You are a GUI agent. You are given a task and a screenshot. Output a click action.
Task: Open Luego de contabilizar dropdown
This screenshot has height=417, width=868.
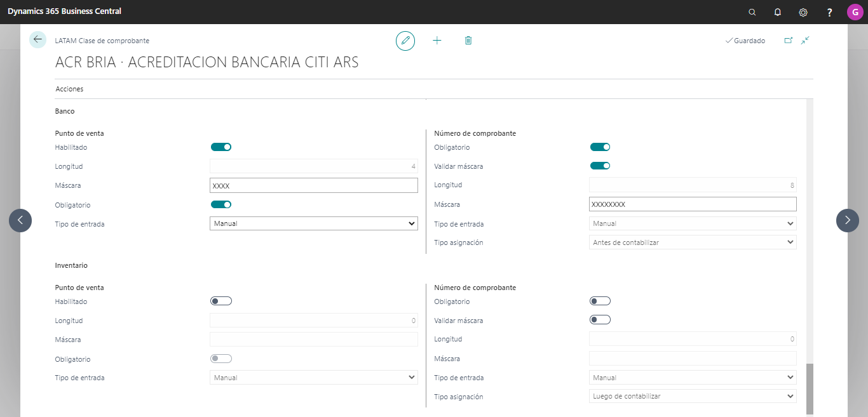point(693,396)
